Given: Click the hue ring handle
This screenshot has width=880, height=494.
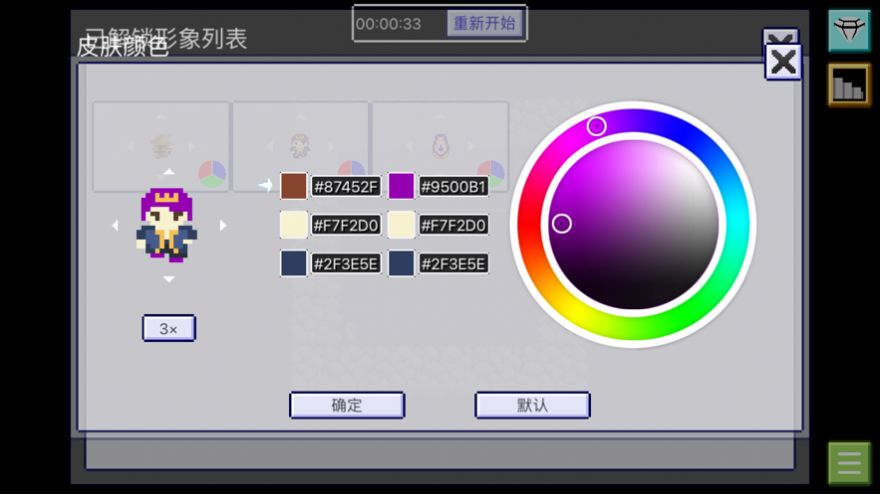Looking at the screenshot, I should point(596,126).
